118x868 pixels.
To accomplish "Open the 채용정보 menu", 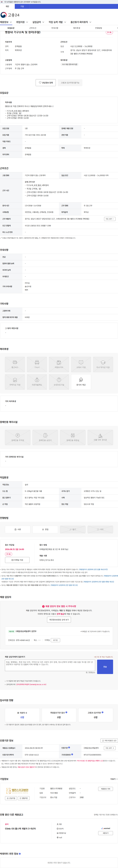I will (x=6, y=22).
